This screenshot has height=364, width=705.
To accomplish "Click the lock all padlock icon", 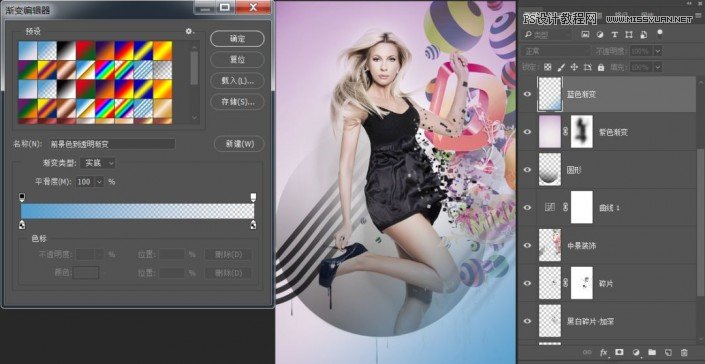I will (x=601, y=67).
